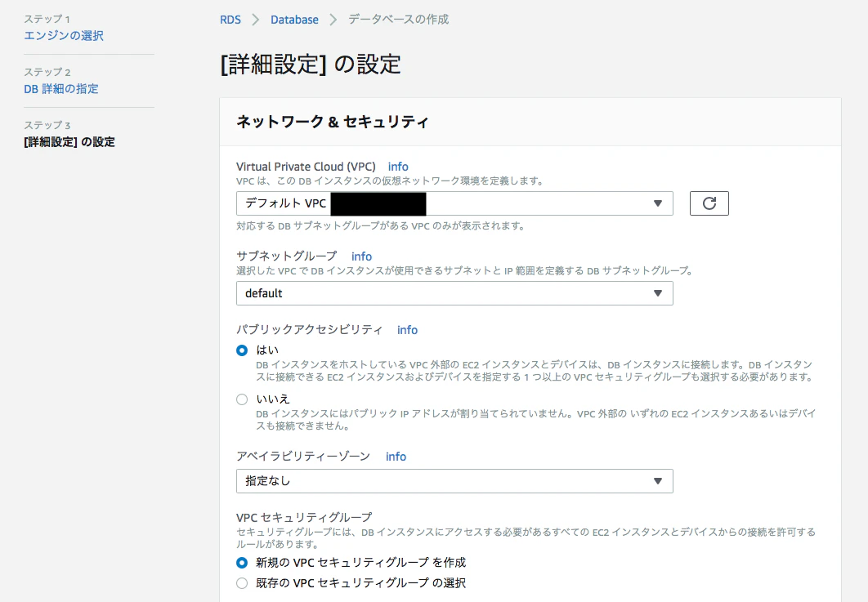The height and width of the screenshot is (602, 868).
Task: Choose いいえ for パブリックアクセシビリティ
Action: (x=241, y=399)
